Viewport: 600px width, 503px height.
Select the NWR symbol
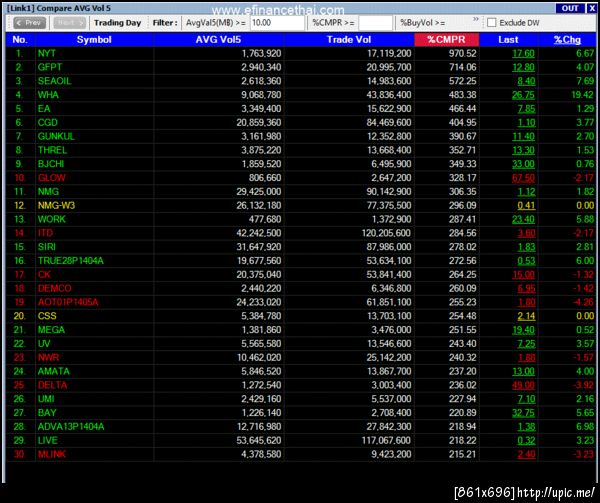(48, 357)
